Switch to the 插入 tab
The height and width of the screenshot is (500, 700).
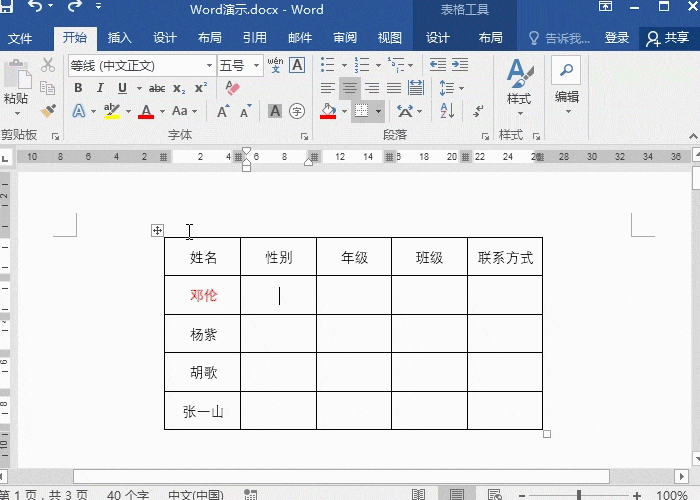point(119,38)
